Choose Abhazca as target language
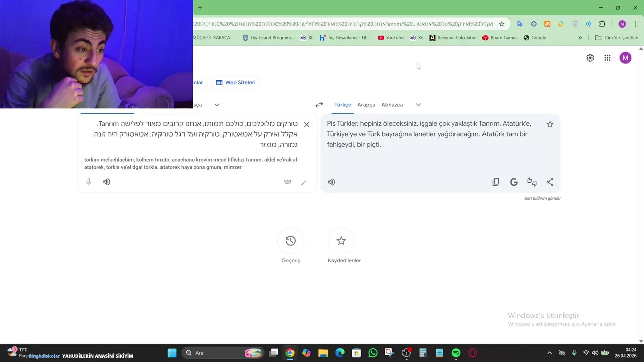644x362 pixels. tap(392, 105)
